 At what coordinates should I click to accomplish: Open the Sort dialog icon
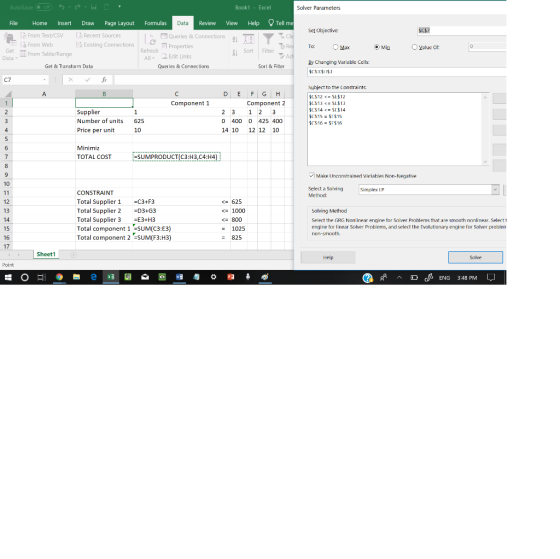(249, 40)
